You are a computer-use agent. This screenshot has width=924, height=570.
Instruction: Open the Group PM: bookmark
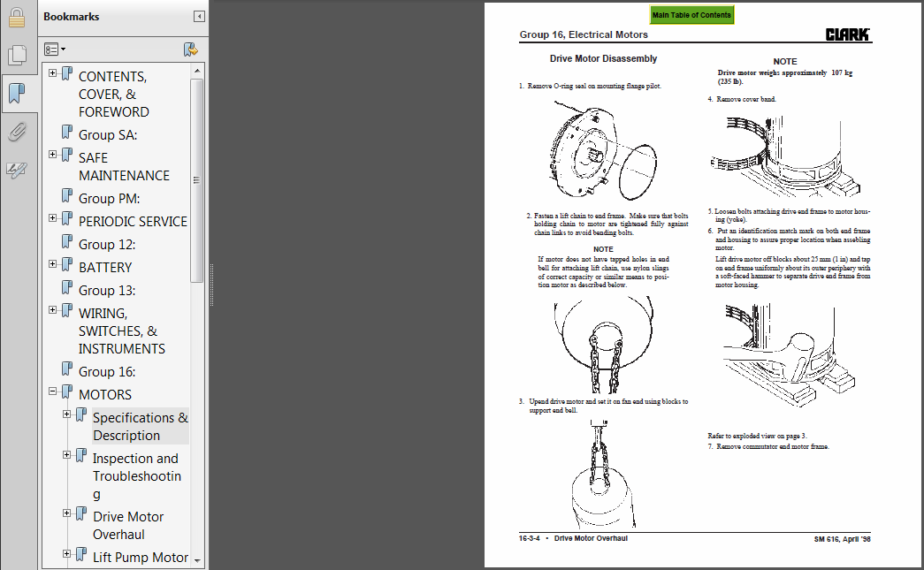coord(109,199)
